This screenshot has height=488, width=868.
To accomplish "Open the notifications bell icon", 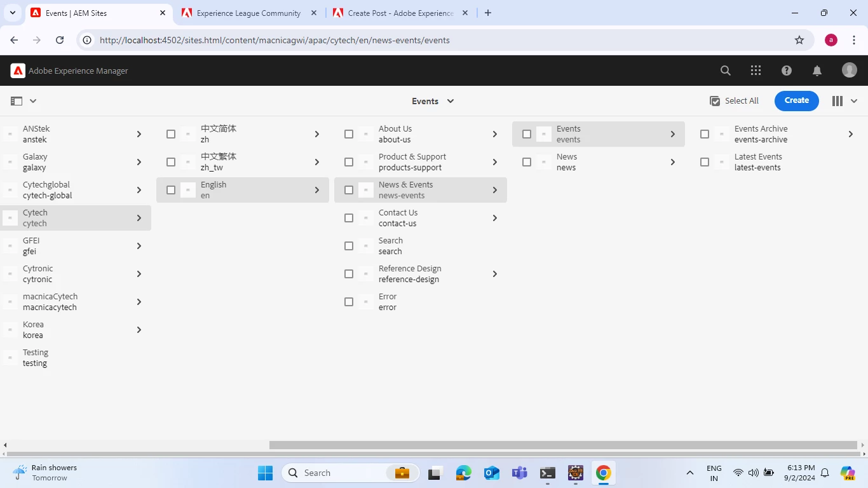I will click(817, 71).
